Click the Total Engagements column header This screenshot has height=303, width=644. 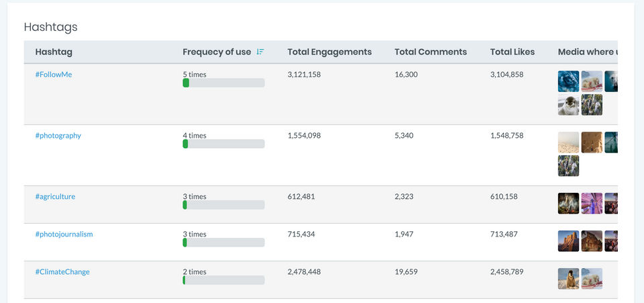(329, 52)
